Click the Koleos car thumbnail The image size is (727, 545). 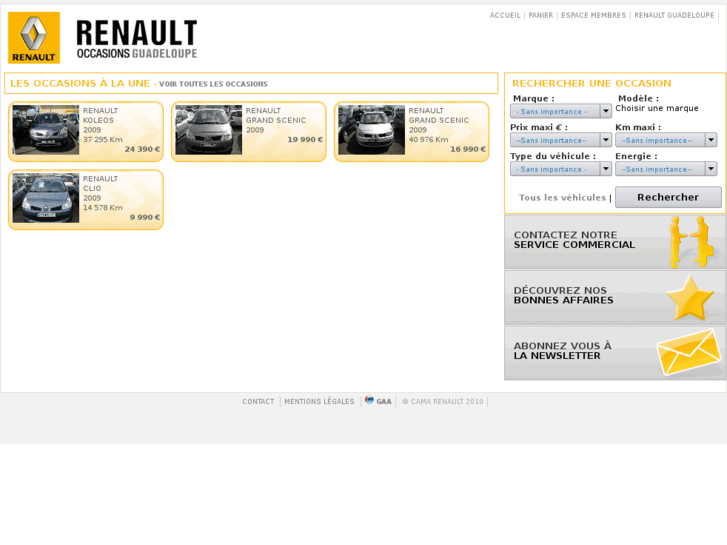[46, 130]
